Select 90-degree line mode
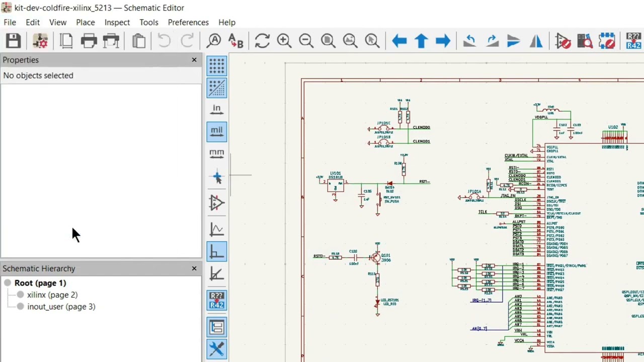Screen dimensions: 644x362 tap(217, 251)
